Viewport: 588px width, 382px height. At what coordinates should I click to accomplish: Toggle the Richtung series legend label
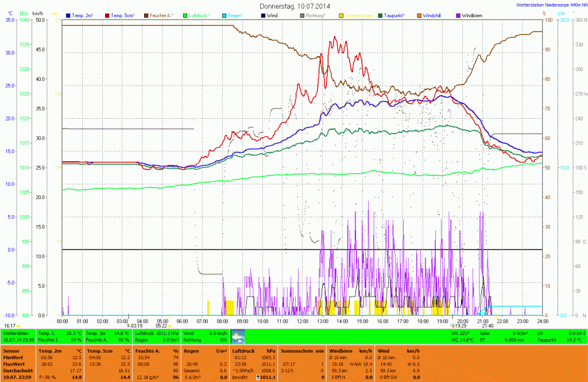click(316, 15)
